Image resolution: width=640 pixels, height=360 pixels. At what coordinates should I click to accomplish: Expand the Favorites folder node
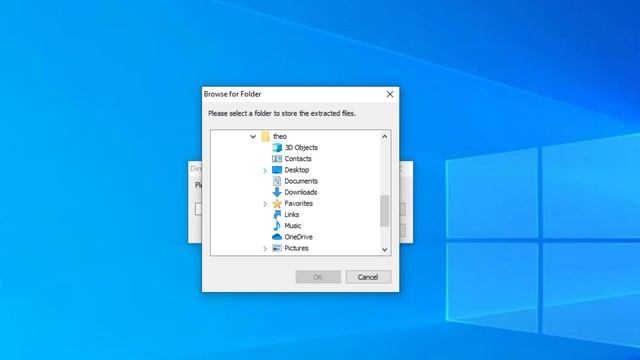click(265, 204)
